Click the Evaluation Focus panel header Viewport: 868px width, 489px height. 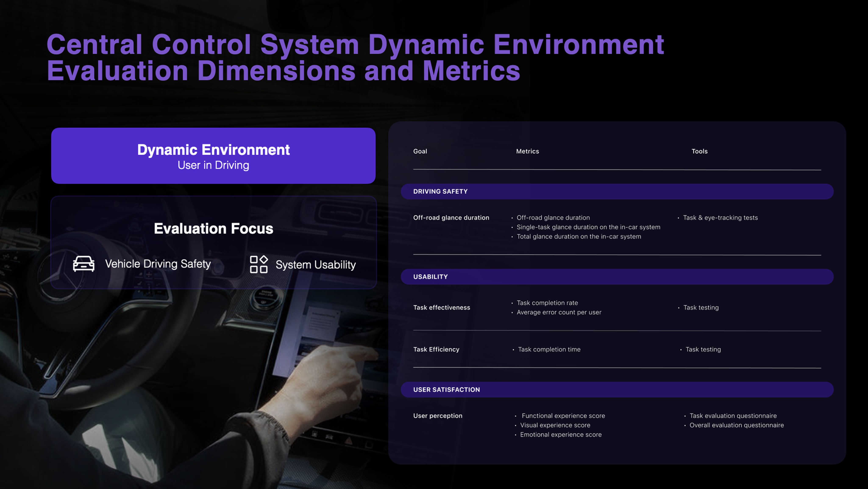pos(213,229)
